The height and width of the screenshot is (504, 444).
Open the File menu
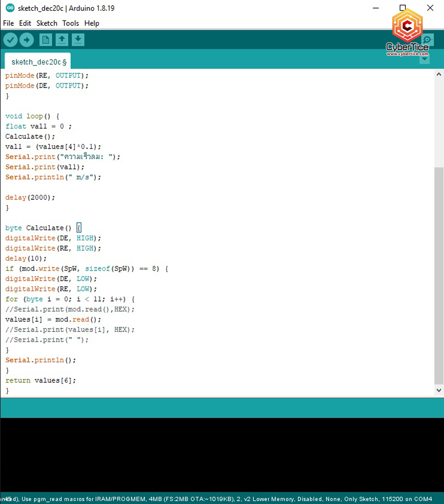pos(8,23)
